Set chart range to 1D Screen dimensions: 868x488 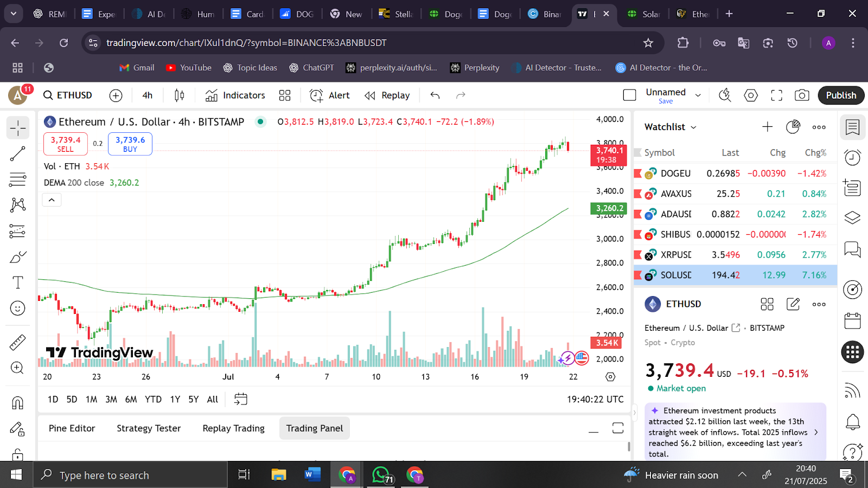tap(53, 399)
